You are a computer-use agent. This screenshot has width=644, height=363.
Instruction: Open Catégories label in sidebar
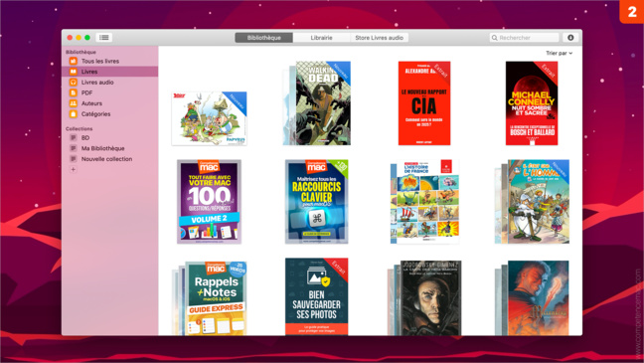pos(95,114)
